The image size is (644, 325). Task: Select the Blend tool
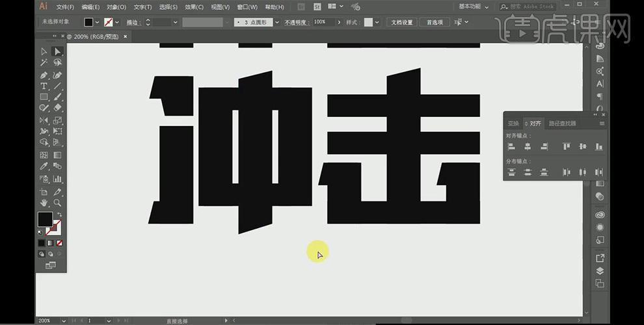click(57, 166)
